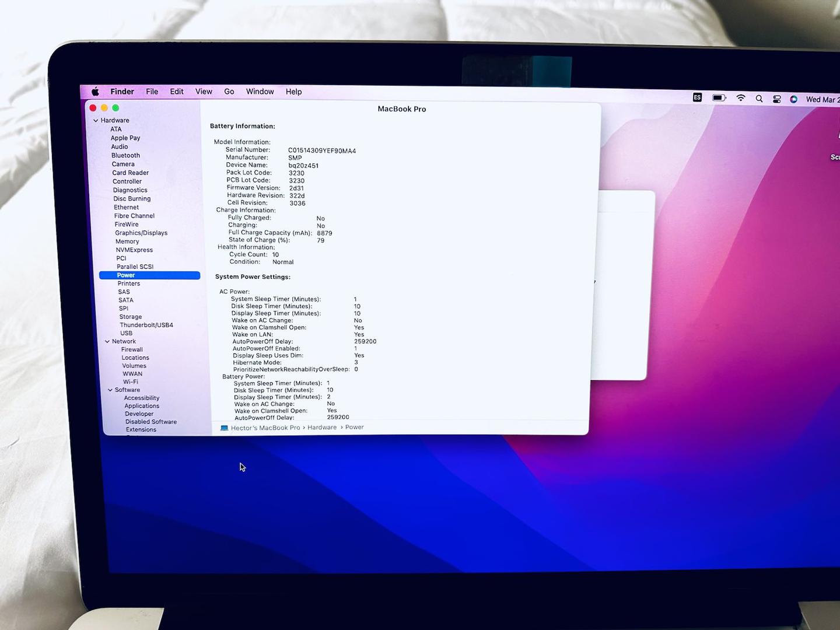840x630 pixels.
Task: Click the Full Charge Capacity value 8879
Action: pos(324,233)
